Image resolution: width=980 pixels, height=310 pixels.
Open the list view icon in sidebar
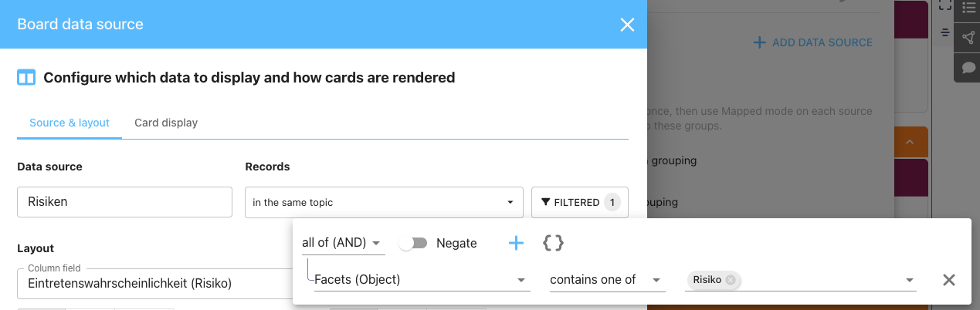(x=968, y=8)
